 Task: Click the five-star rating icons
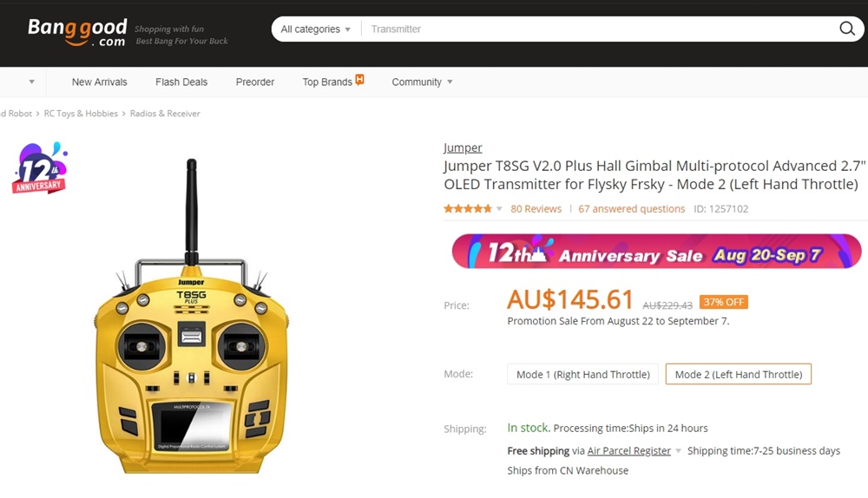468,208
